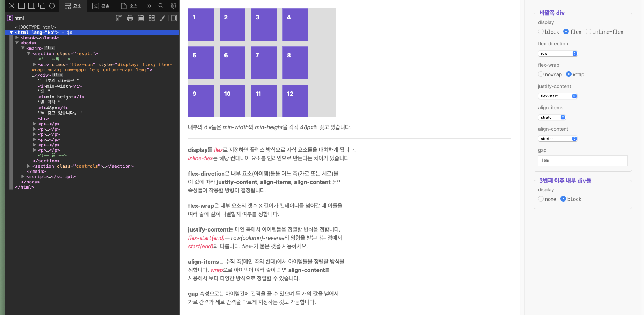Collapse the main node in the DOM tree
The image size is (644, 315).
[23, 48]
